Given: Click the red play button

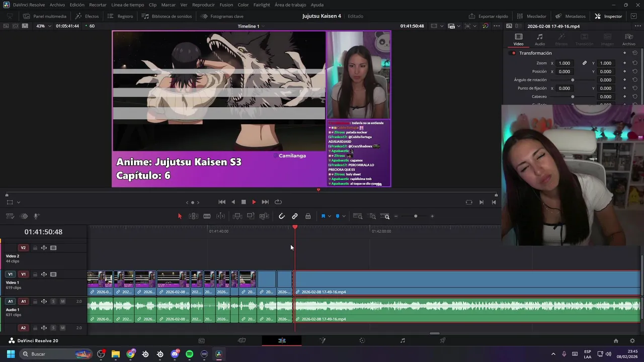Looking at the screenshot, I should point(254,202).
